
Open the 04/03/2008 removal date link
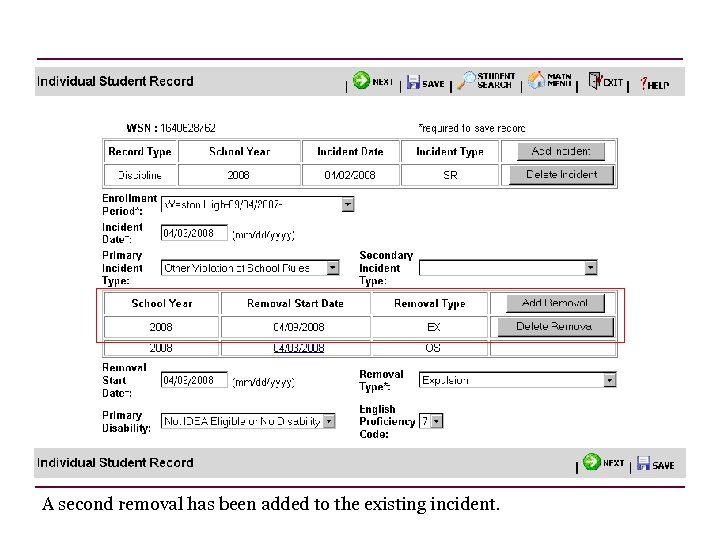pos(298,348)
